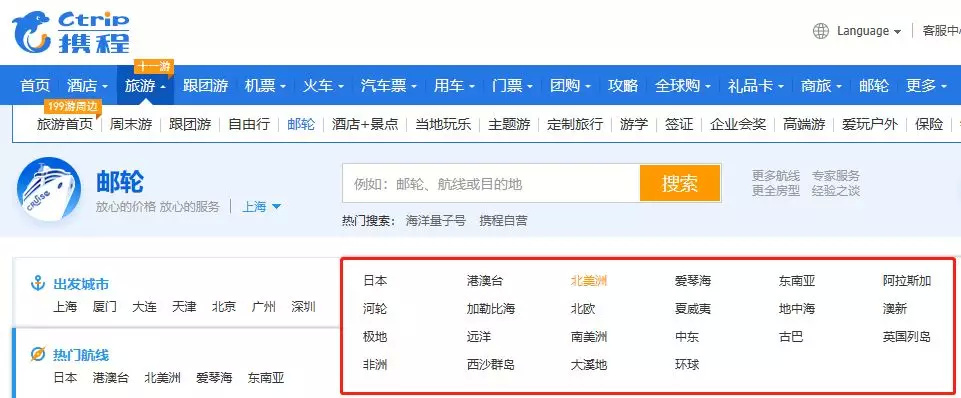Click the Ctrip dolphin logo
The height and width of the screenshot is (398, 961).
click(71, 33)
